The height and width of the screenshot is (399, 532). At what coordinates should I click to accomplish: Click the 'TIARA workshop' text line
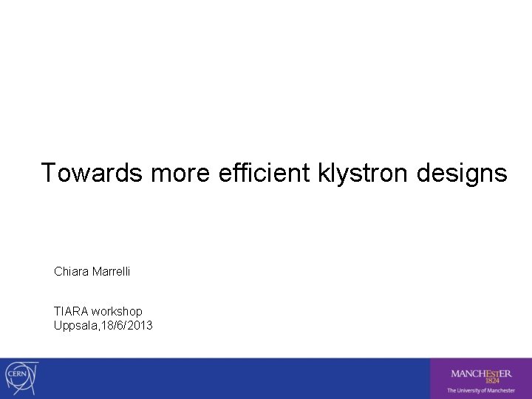[98, 311]
